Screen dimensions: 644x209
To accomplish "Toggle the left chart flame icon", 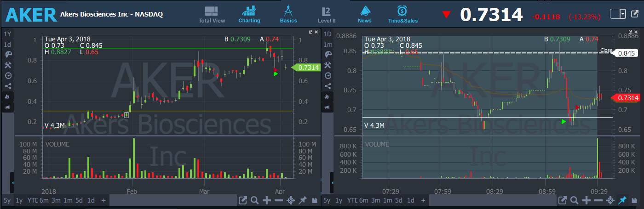I will pos(7,96).
